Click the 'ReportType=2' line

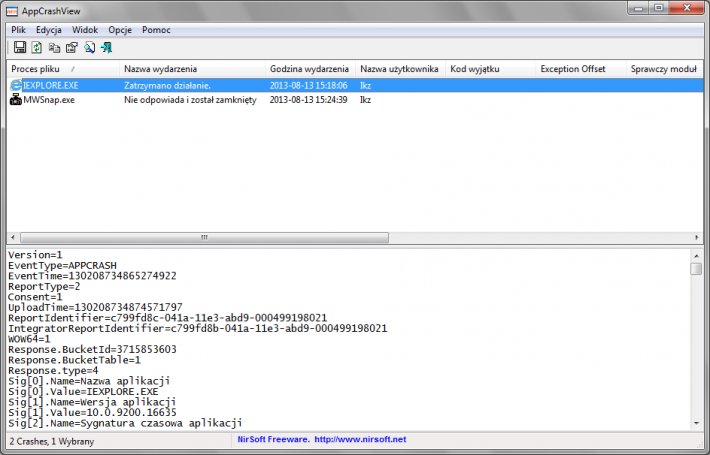[x=44, y=287]
